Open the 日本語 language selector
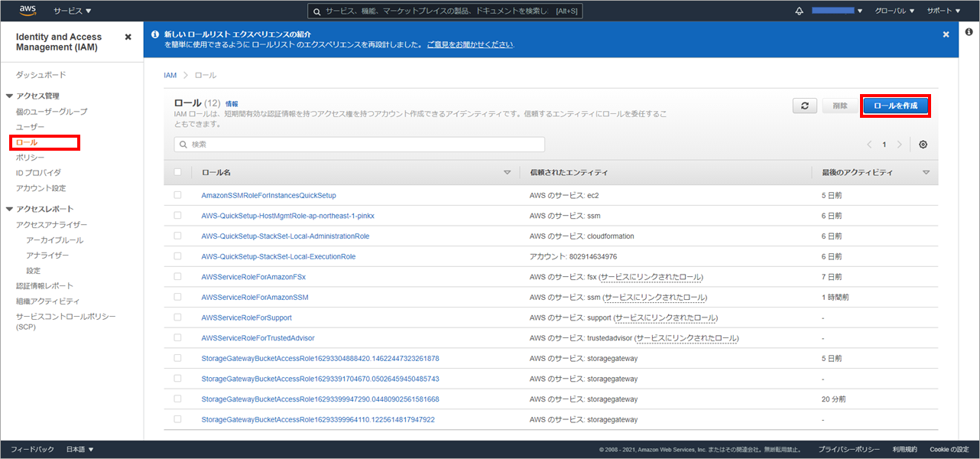Image resolution: width=980 pixels, height=459 pixels. tap(80, 449)
